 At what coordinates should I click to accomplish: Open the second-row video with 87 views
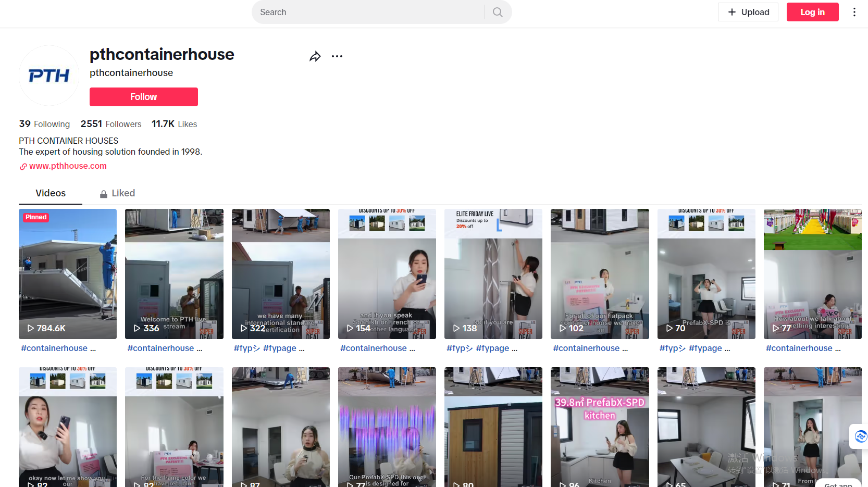tap(281, 427)
